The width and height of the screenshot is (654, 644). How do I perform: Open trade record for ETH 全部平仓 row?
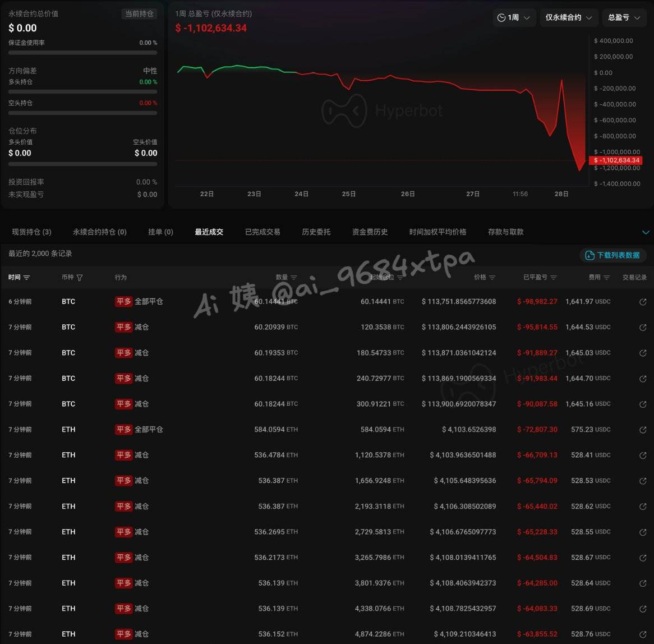tap(643, 430)
